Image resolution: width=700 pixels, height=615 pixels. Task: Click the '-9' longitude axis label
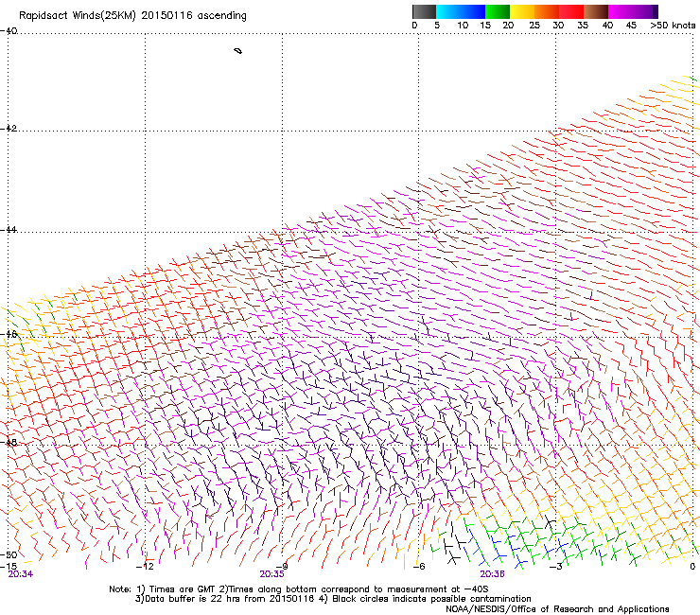[x=283, y=567]
